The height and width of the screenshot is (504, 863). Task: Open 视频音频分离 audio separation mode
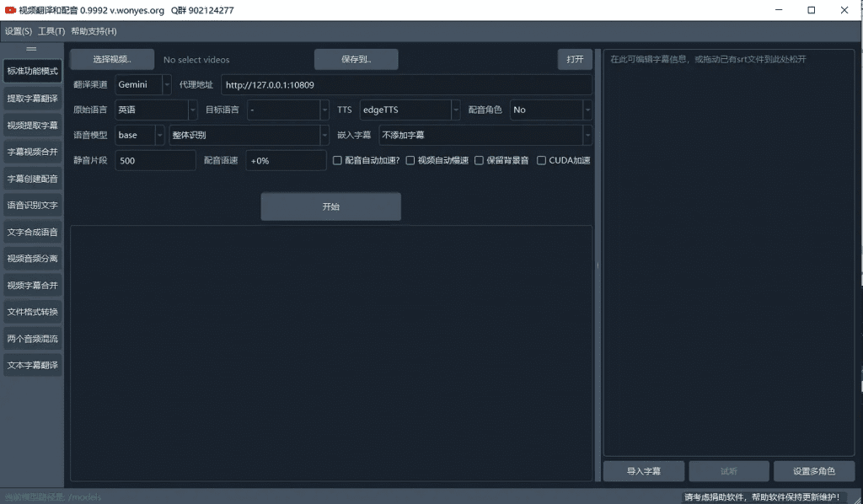coord(32,258)
